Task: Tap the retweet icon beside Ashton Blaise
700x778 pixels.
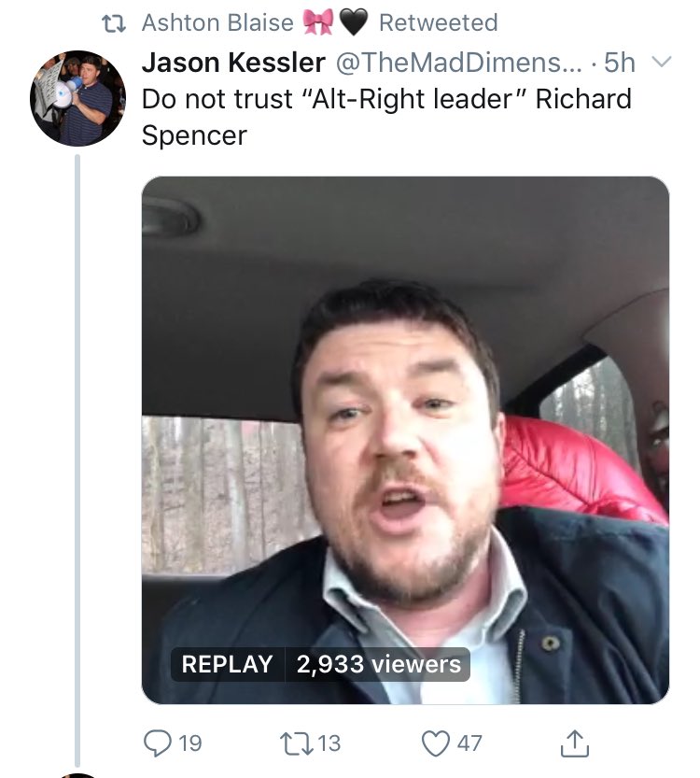Action: pyautogui.click(x=114, y=23)
